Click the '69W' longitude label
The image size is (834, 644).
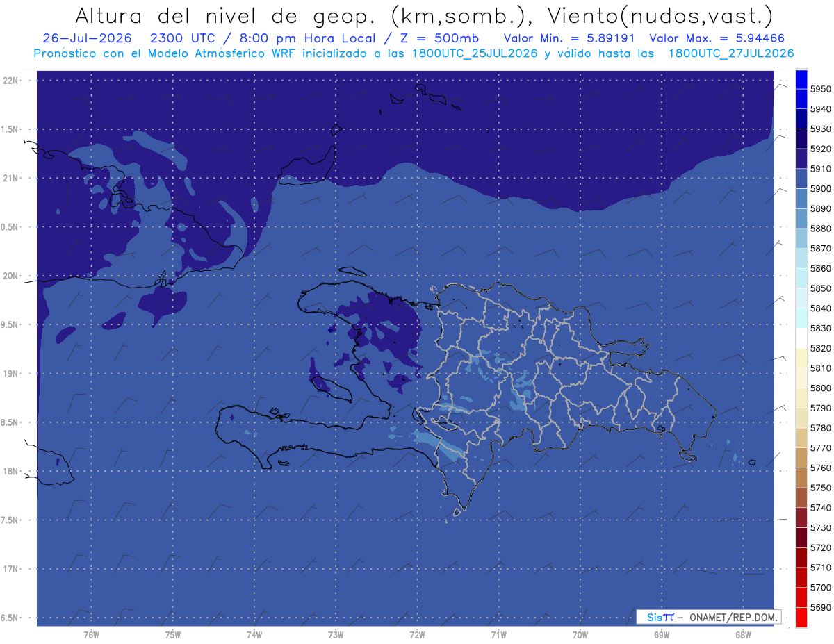coord(662,635)
